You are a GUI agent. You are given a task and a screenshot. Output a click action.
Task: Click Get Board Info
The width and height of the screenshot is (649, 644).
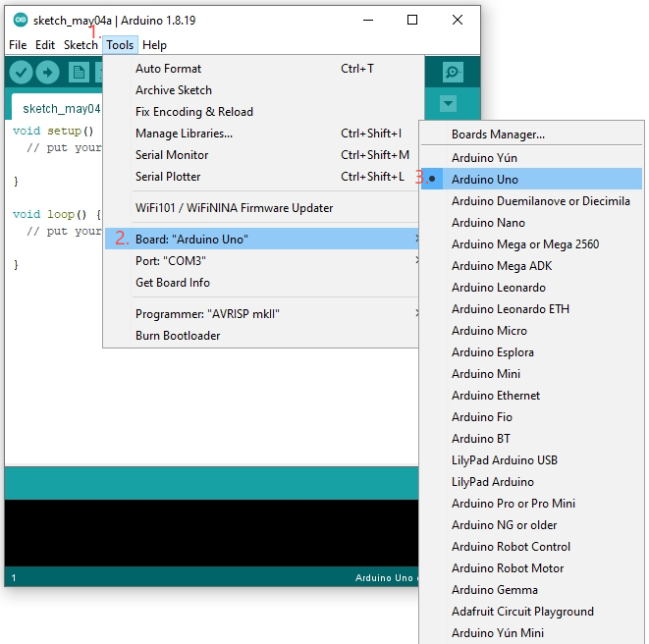263,283
